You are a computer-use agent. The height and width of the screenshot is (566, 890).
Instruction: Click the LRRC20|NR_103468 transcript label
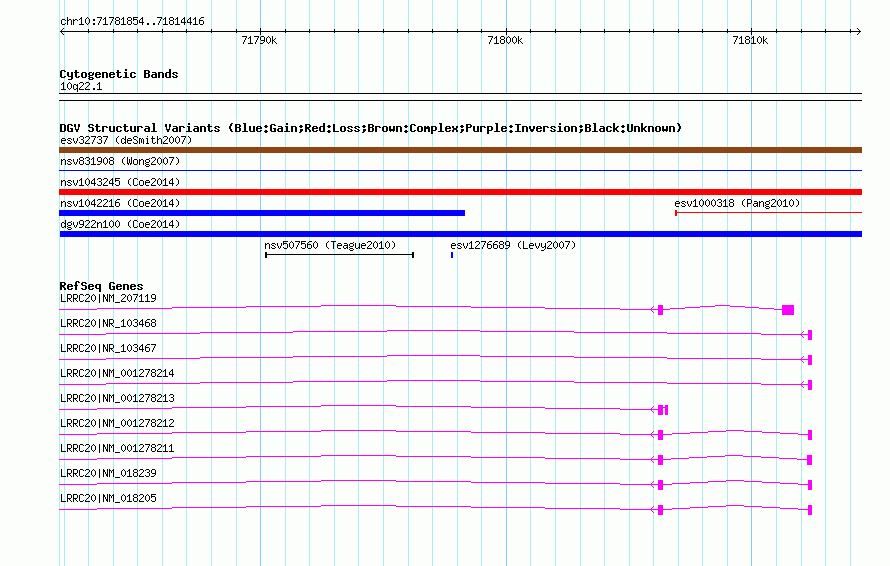tap(108, 324)
